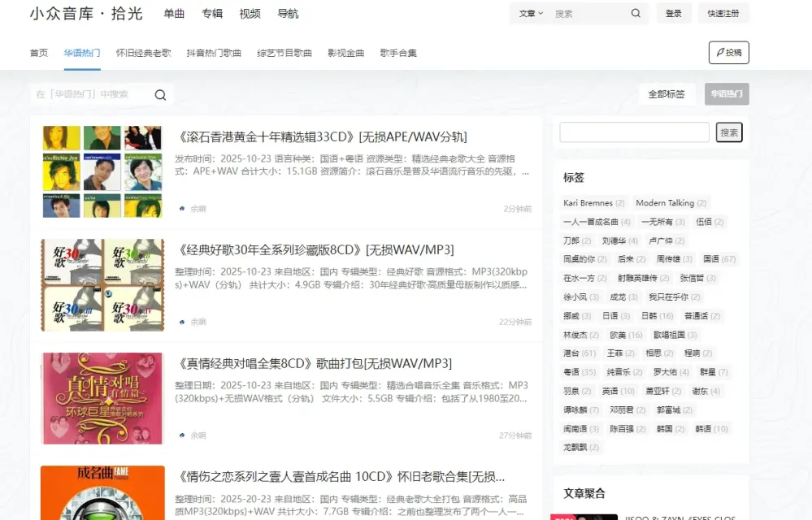Select the 一无所有 tag
Viewport: 812px width, 520px height.
663,222
